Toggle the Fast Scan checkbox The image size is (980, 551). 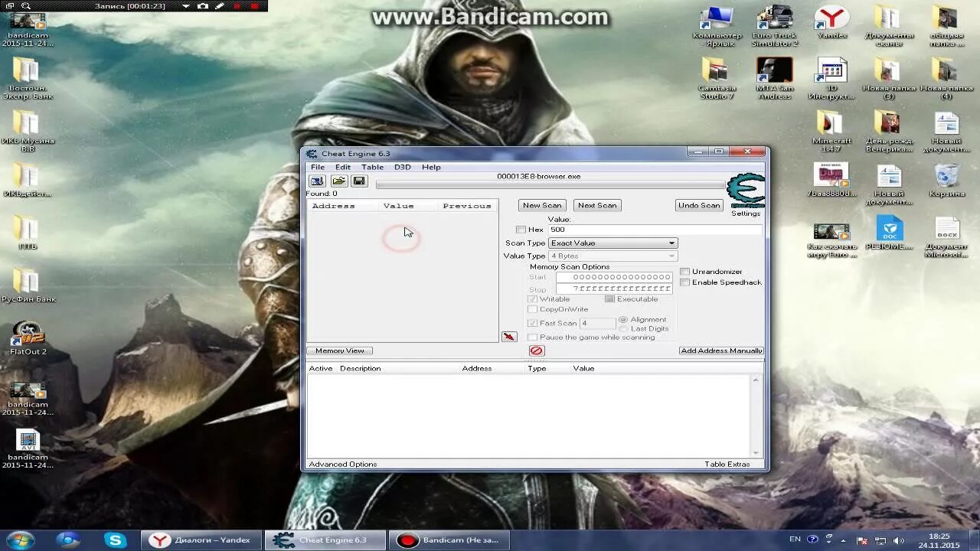(533, 323)
